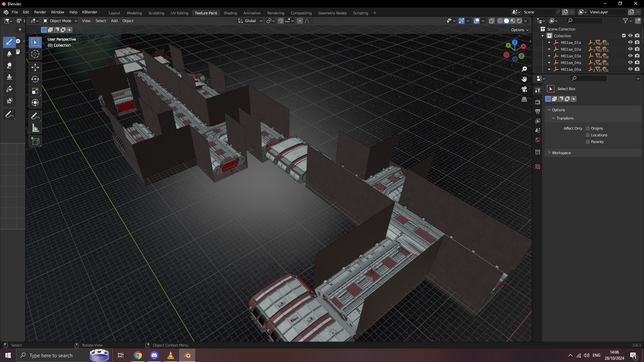Open the Scene properties tab

(538, 130)
